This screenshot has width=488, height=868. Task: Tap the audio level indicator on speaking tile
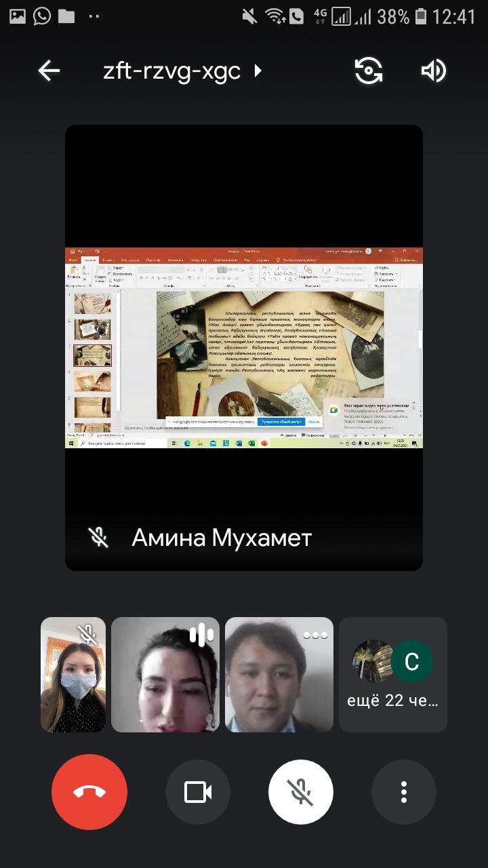[201, 635]
